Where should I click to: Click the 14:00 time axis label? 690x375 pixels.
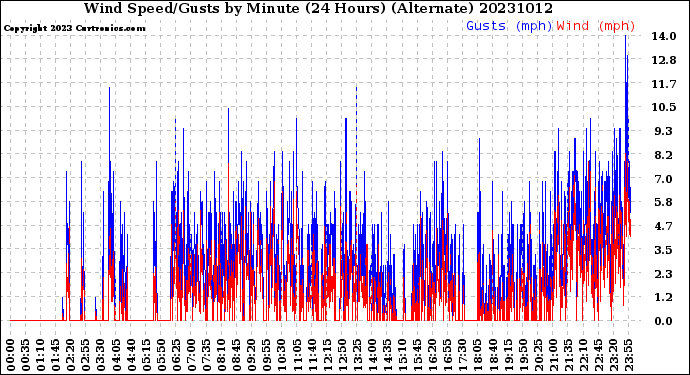(x=372, y=355)
